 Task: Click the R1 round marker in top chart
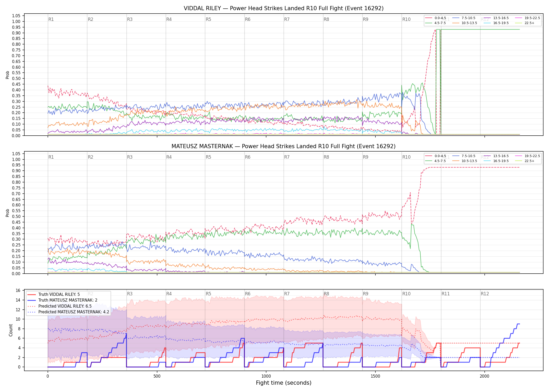pyautogui.click(x=51, y=19)
